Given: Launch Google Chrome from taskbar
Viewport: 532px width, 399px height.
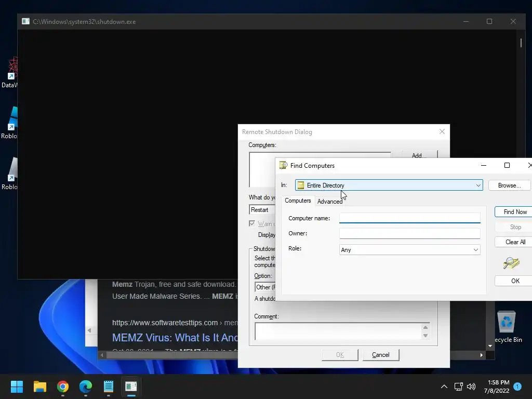Looking at the screenshot, I should (63, 387).
